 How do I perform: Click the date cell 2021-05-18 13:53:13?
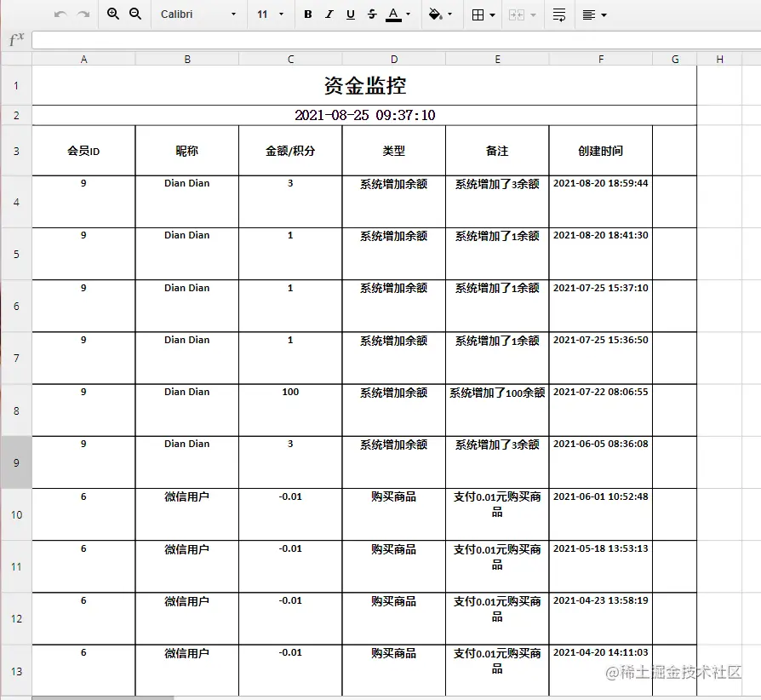pyautogui.click(x=601, y=566)
